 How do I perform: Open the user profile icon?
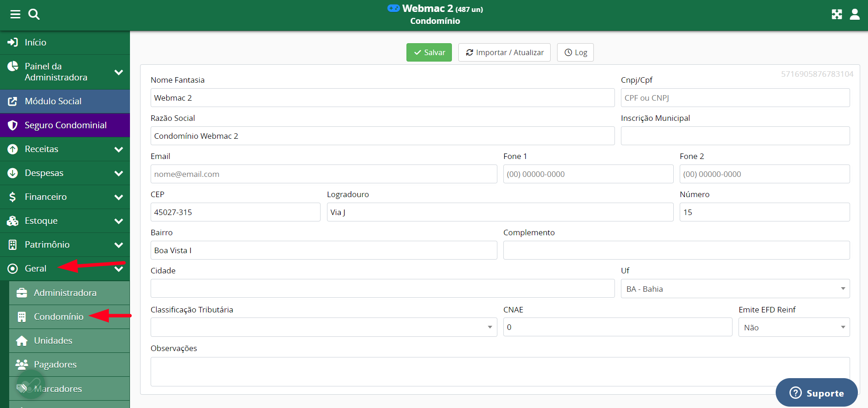click(x=855, y=14)
